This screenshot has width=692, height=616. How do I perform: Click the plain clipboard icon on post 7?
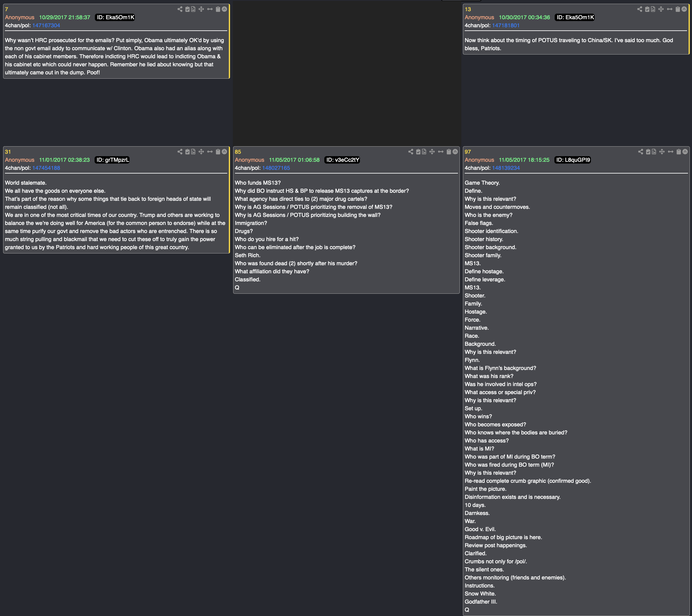(218, 9)
